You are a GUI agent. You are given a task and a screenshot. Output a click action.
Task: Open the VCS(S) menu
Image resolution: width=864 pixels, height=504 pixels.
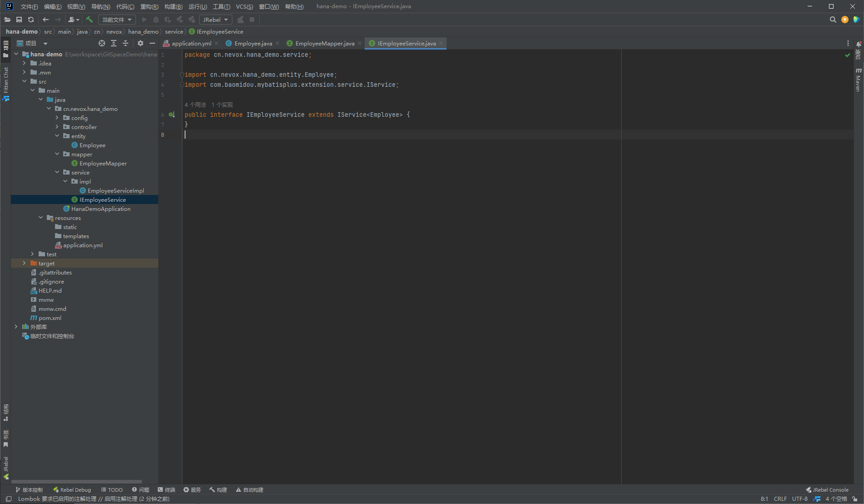click(x=244, y=6)
